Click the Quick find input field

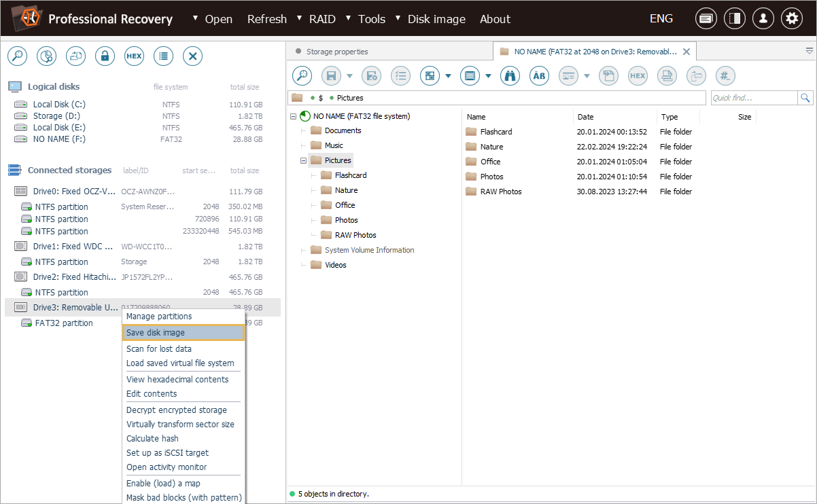(x=753, y=98)
